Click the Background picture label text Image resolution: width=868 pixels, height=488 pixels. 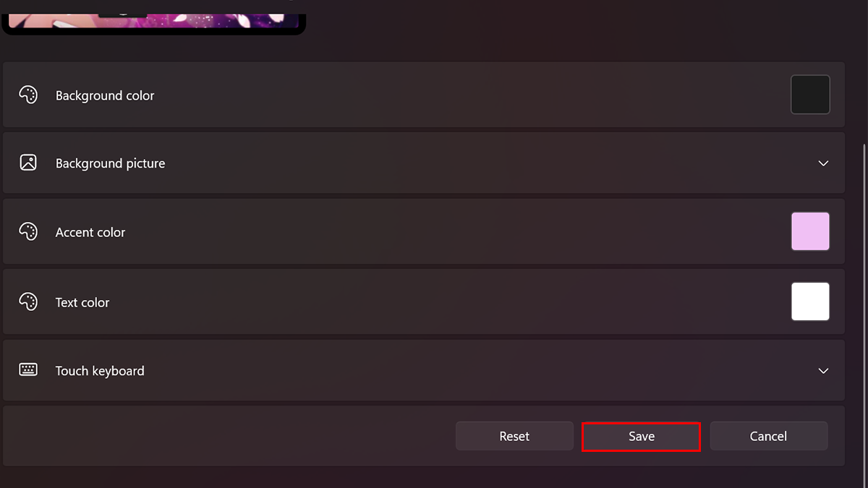coord(110,163)
